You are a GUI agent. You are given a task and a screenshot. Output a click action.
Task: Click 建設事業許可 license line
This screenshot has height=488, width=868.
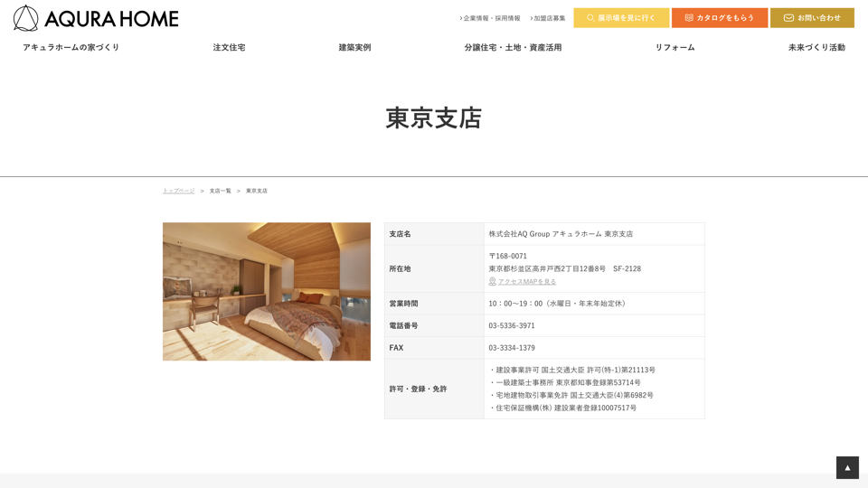[572, 371]
